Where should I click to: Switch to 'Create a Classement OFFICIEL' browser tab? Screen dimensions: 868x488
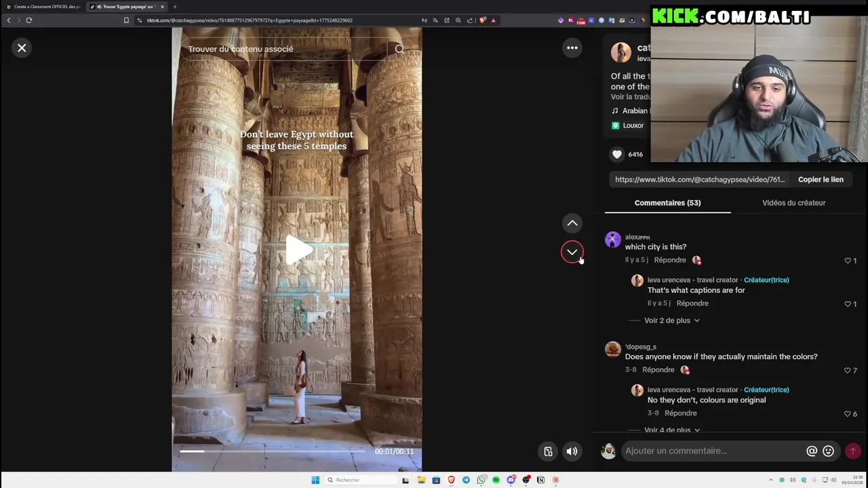coord(44,7)
